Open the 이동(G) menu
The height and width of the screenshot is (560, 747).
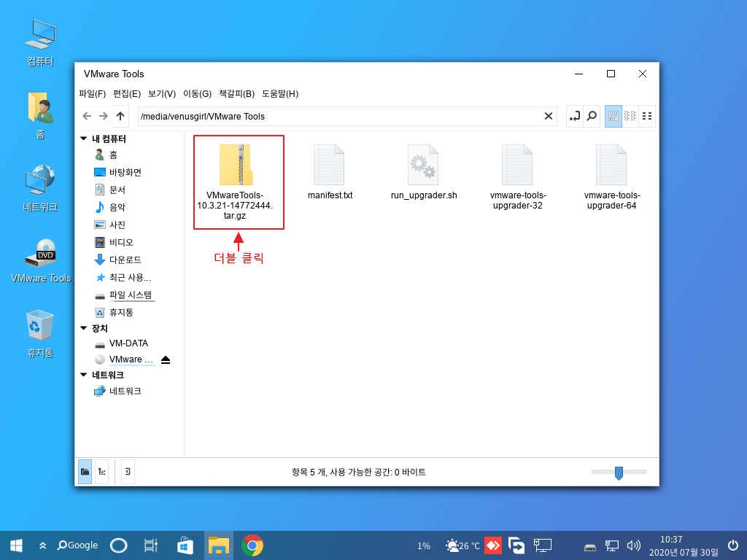(197, 94)
